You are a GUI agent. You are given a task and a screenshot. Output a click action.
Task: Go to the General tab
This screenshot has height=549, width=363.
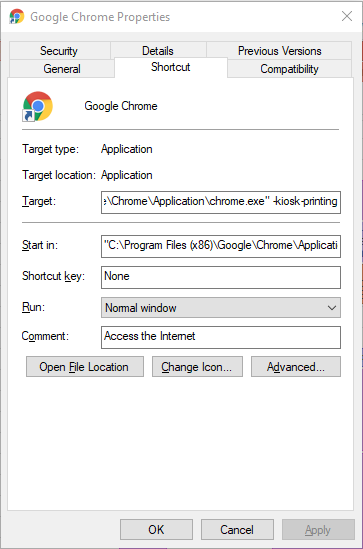tap(62, 69)
